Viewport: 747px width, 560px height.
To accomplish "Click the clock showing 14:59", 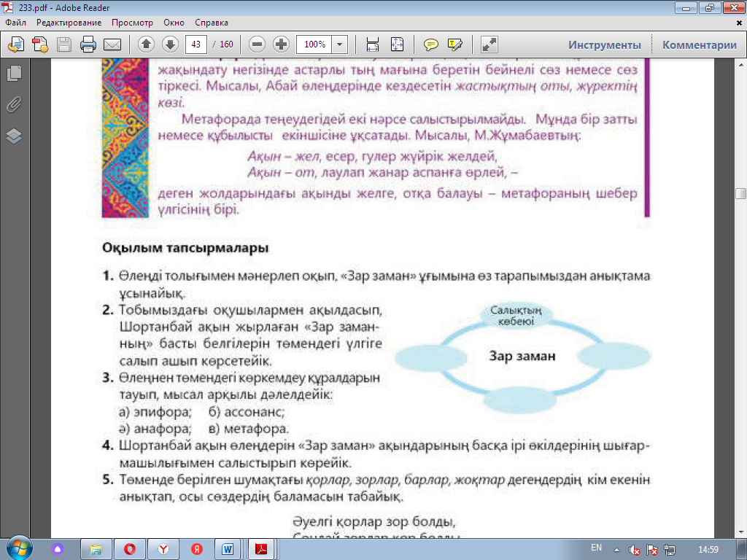I will point(708,550).
